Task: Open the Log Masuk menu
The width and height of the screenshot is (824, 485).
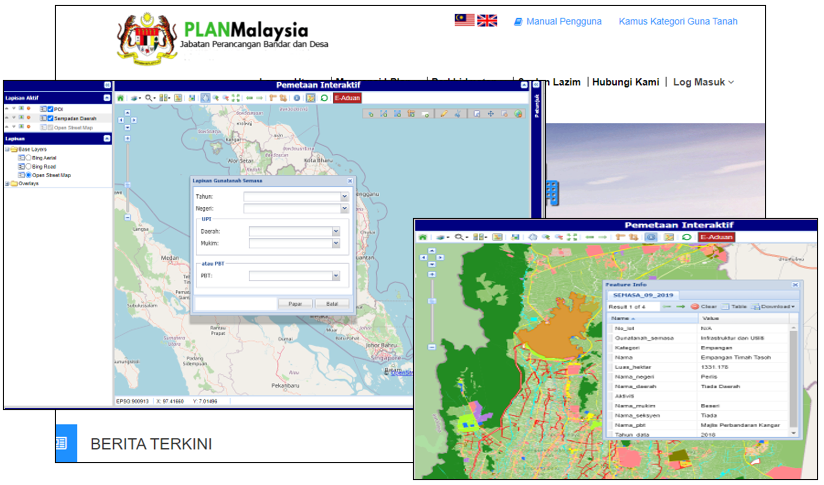Action: click(703, 82)
